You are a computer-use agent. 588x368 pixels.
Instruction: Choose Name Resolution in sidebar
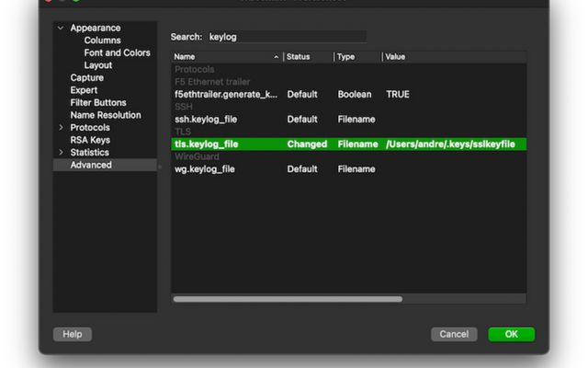pos(106,115)
